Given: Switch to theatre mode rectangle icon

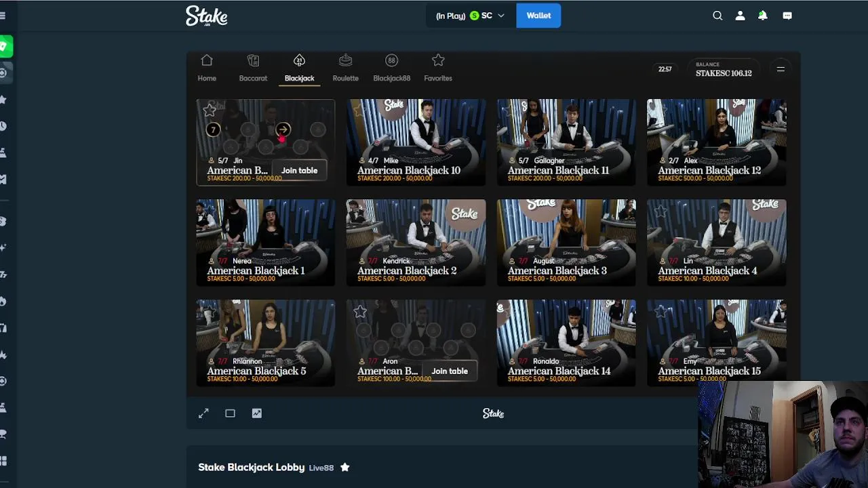Looking at the screenshot, I should (x=230, y=413).
